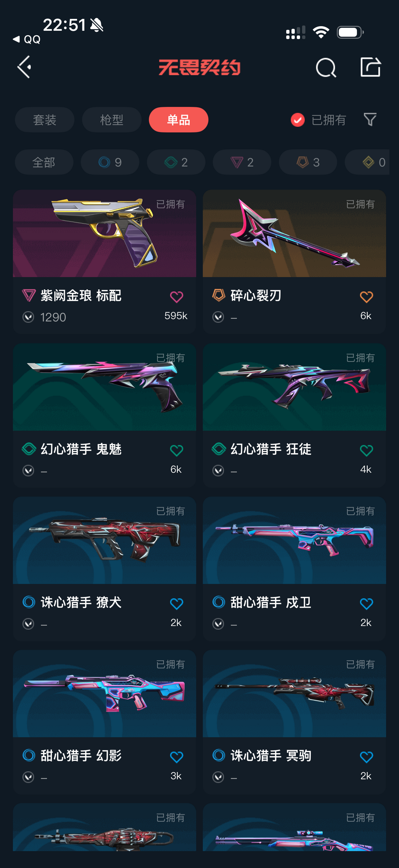Go back using the left arrow

(x=24, y=67)
